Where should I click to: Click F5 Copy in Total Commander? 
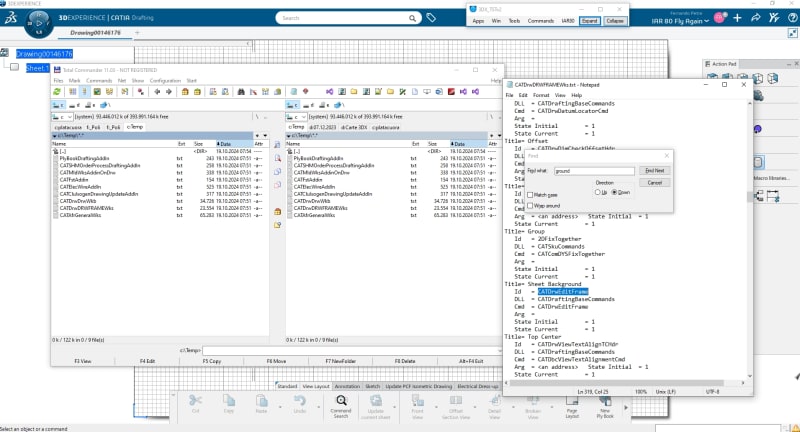click(x=212, y=361)
